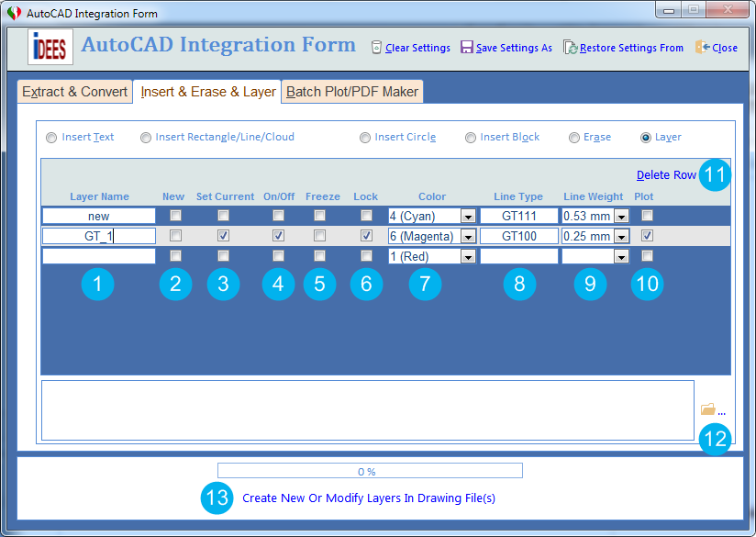Open the 6 (Magenta) color dropdown
756x537 pixels.
[468, 237]
